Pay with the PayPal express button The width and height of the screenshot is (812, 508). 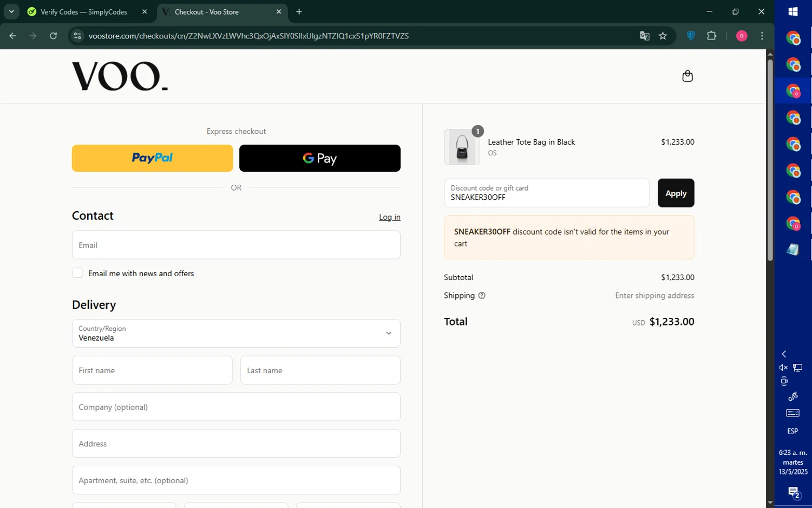(x=153, y=158)
